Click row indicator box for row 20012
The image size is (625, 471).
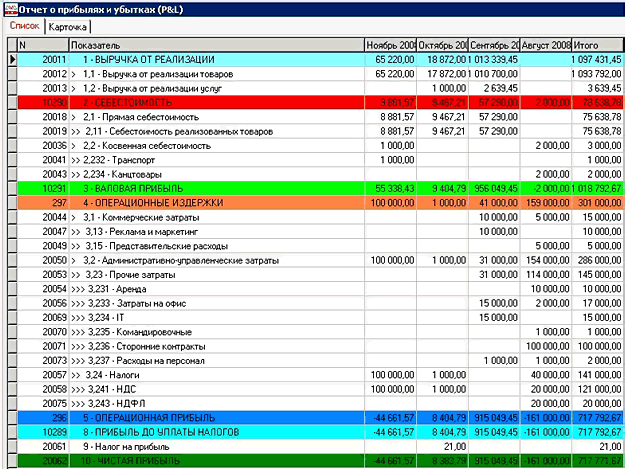[x=12, y=74]
